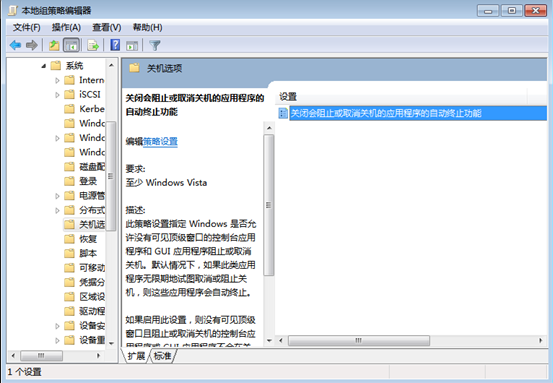Image resolution: width=553 pixels, height=383 pixels.
Task: Expand the 分布式 tree node
Action: tap(57, 210)
